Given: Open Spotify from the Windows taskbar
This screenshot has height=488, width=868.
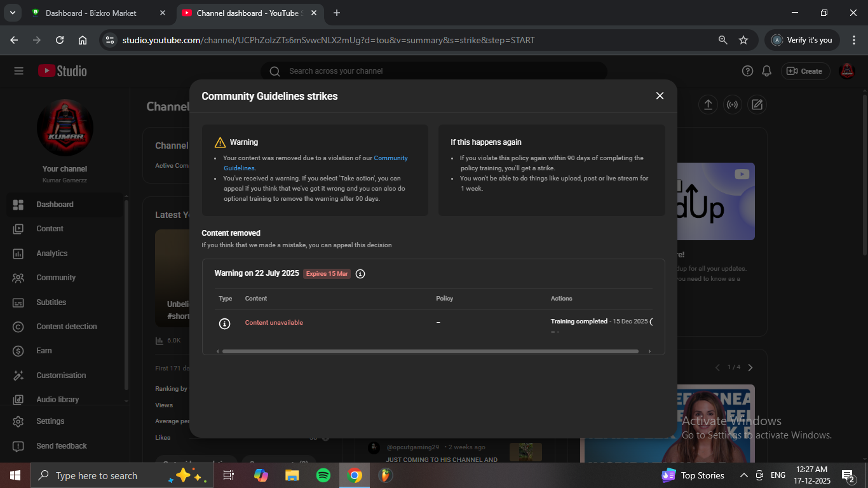Looking at the screenshot, I should tap(323, 475).
